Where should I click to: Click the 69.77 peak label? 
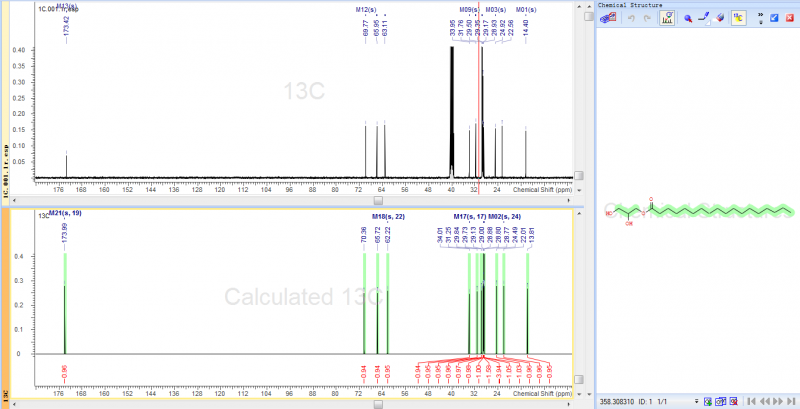click(366, 28)
